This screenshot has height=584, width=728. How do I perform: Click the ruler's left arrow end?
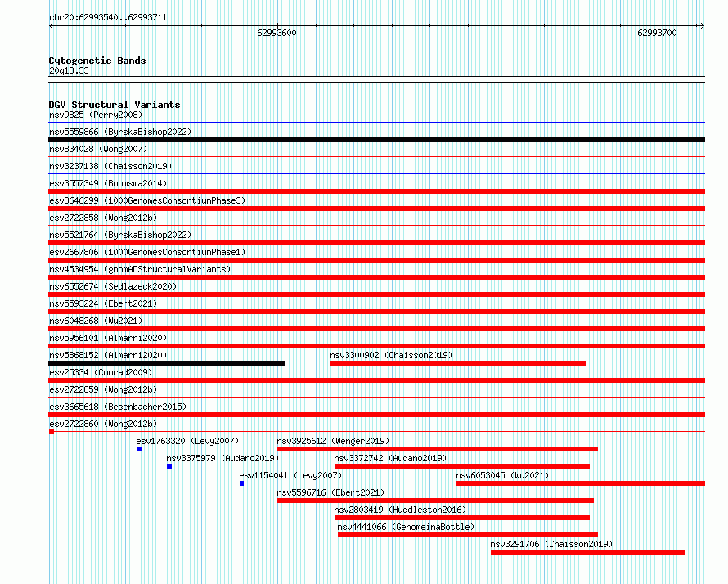coord(51,26)
